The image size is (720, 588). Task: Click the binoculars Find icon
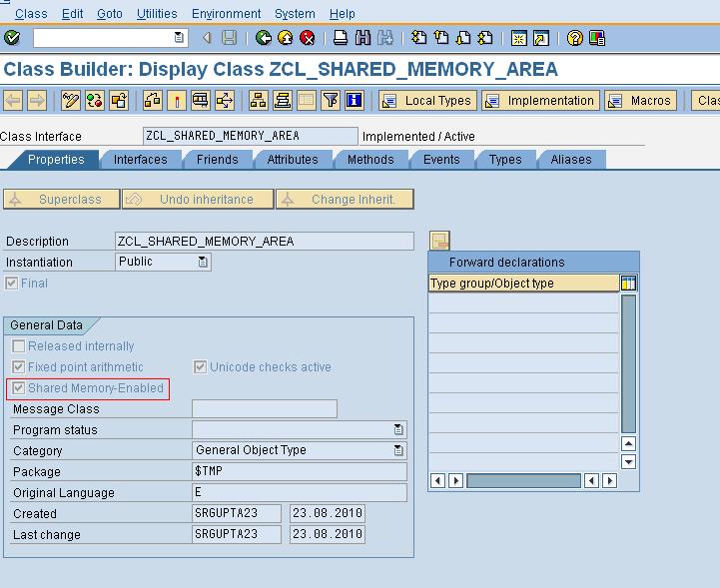(x=362, y=38)
